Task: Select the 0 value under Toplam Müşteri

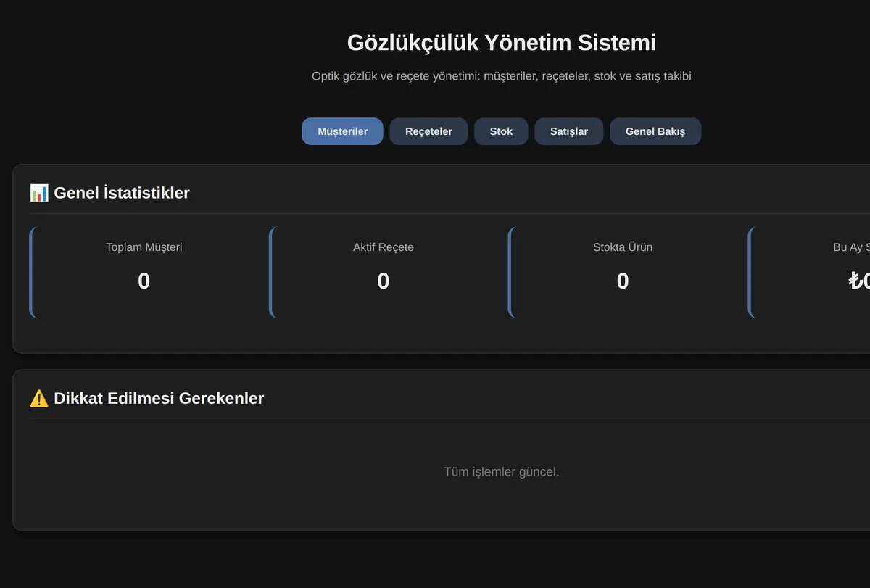Action: pos(144,281)
